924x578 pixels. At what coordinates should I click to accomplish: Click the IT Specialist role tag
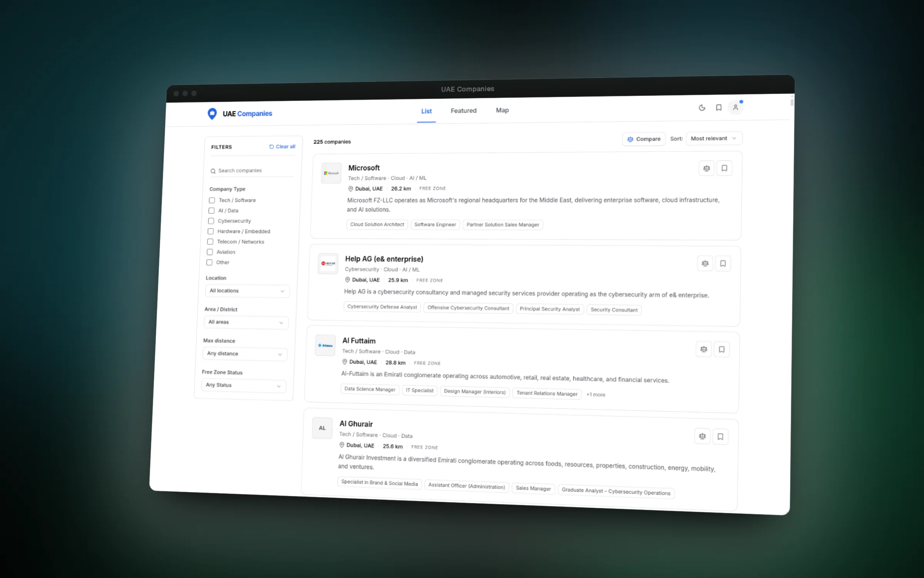[x=420, y=390]
